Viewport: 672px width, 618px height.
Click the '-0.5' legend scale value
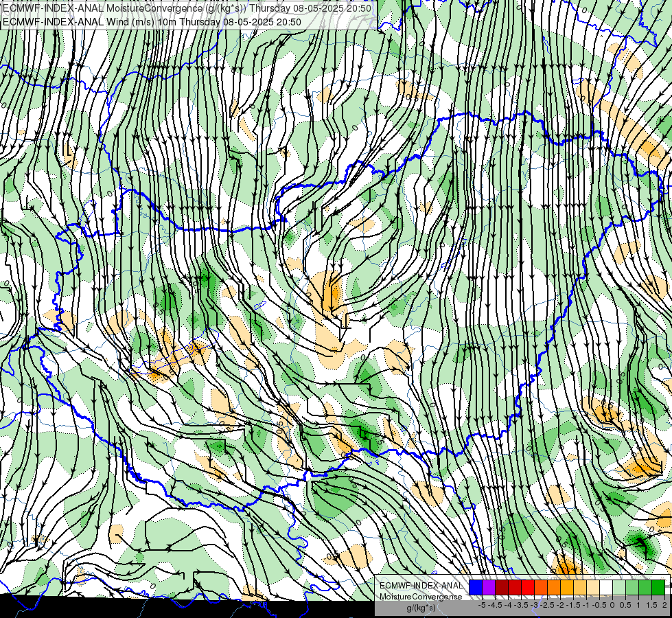[599, 605]
